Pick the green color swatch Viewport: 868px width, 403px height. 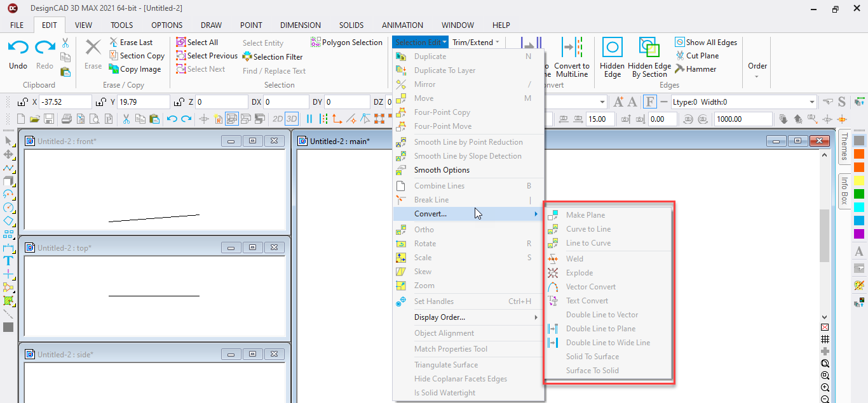(859, 194)
